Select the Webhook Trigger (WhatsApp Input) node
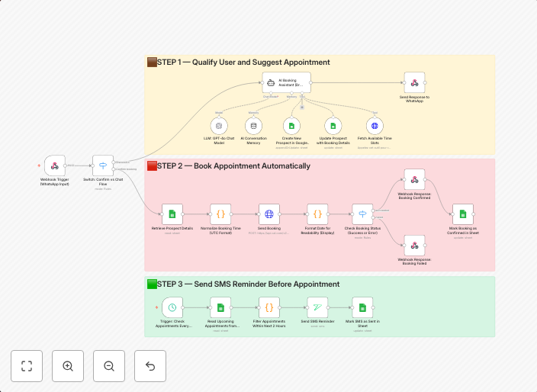The height and width of the screenshot is (392, 537). [x=55, y=165]
